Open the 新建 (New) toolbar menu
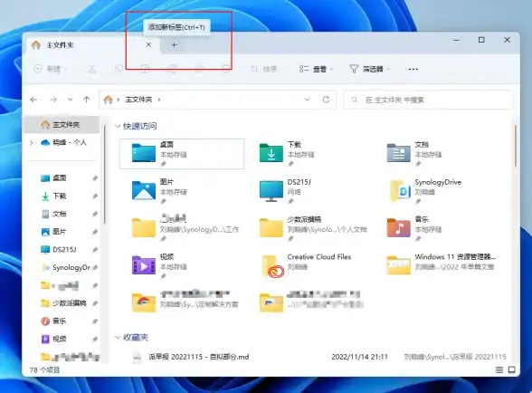Screen dimensions: 532x393 (51, 69)
